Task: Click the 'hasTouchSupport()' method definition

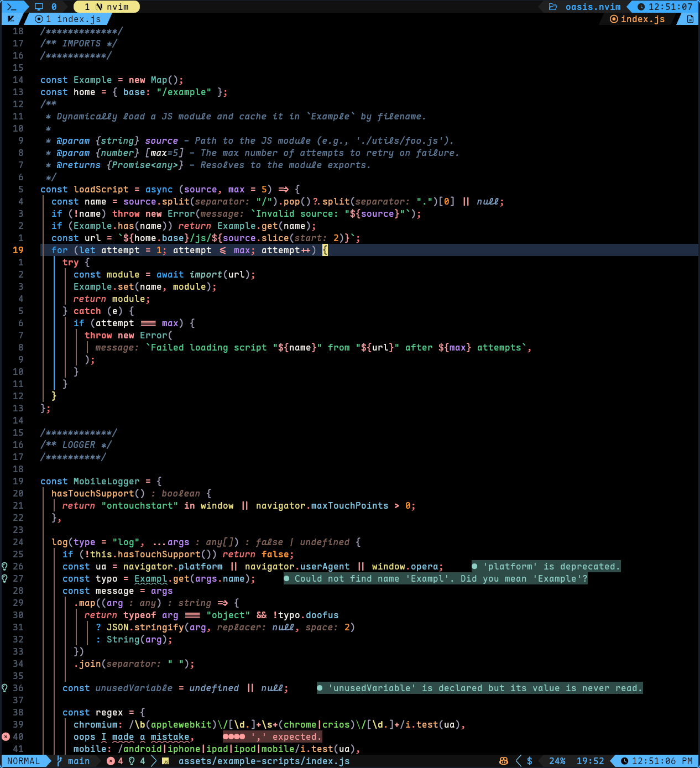Action: [x=98, y=493]
